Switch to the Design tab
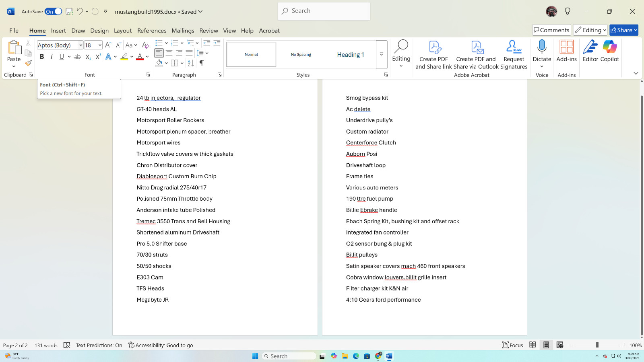The width and height of the screenshot is (644, 362). pyautogui.click(x=99, y=31)
